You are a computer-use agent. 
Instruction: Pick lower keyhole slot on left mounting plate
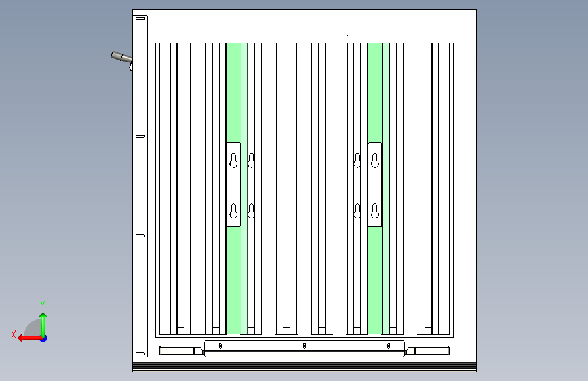233,211
